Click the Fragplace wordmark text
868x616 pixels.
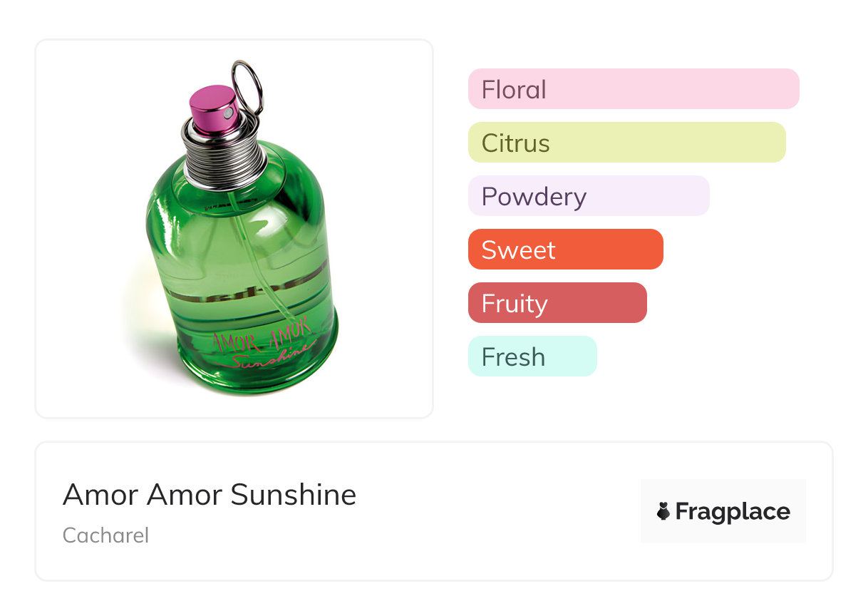[x=733, y=511]
